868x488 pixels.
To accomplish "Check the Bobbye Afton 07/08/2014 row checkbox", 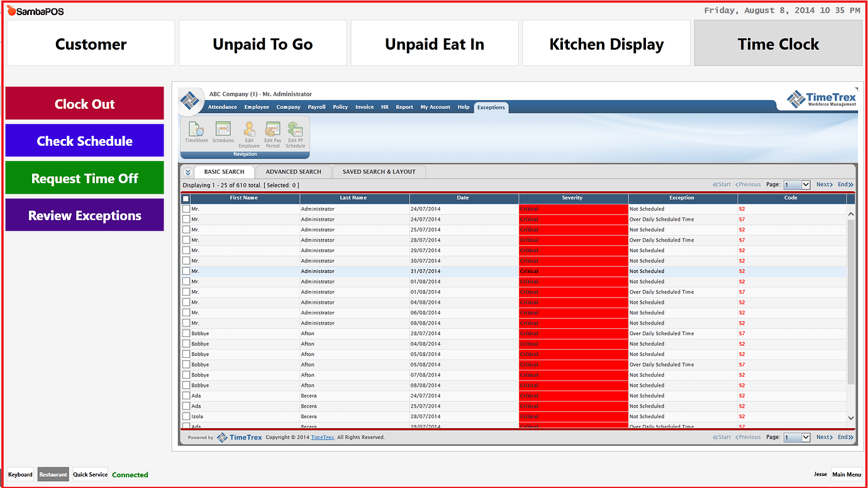I will [x=186, y=375].
